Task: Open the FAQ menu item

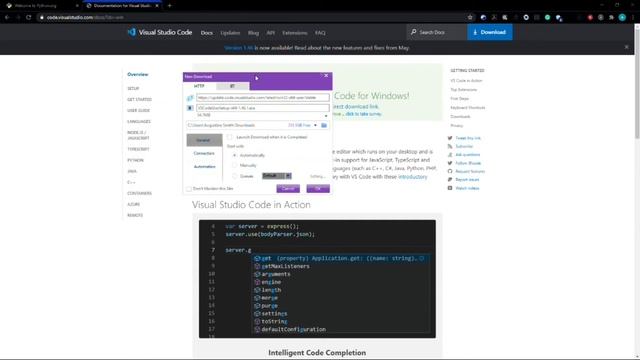Action: pos(320,33)
